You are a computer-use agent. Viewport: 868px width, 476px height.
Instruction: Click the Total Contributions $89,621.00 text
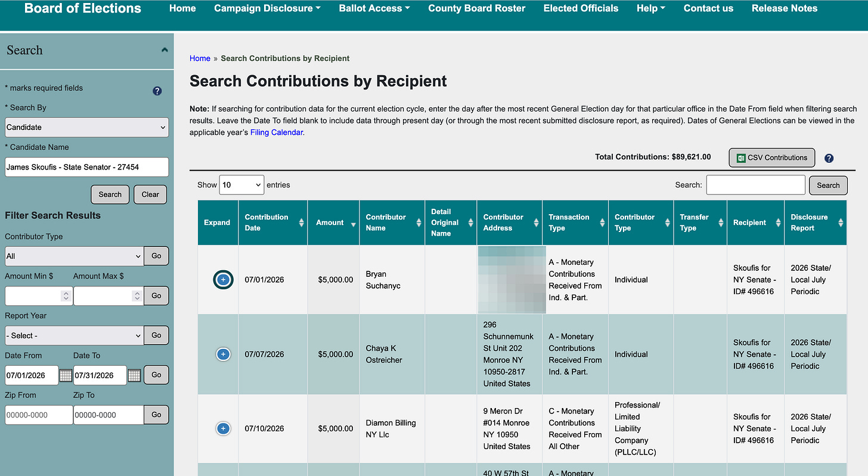coord(653,157)
